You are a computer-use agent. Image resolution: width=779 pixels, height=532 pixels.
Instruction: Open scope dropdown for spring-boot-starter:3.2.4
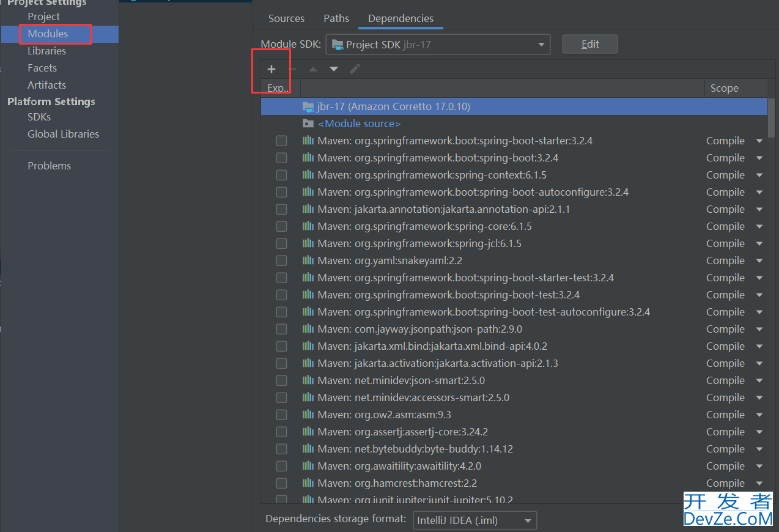(x=759, y=141)
